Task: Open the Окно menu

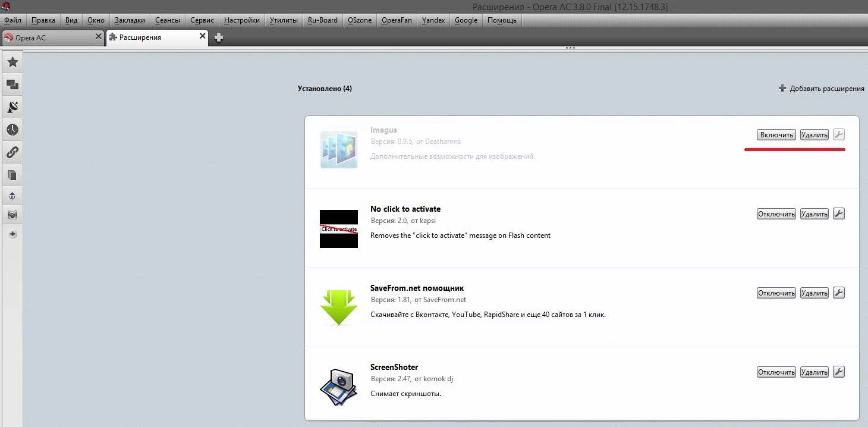Action: pyautogui.click(x=96, y=20)
